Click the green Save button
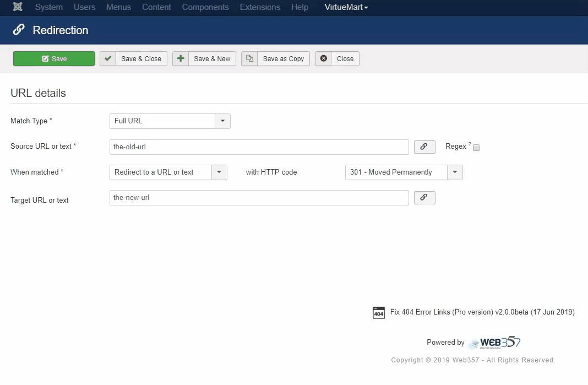The height and width of the screenshot is (385, 588). 54,59
